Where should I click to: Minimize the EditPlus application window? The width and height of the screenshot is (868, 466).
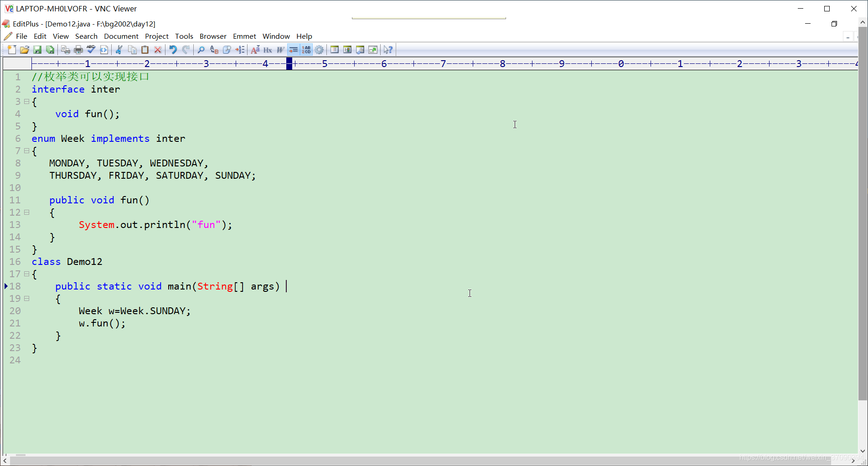pyautogui.click(x=808, y=24)
